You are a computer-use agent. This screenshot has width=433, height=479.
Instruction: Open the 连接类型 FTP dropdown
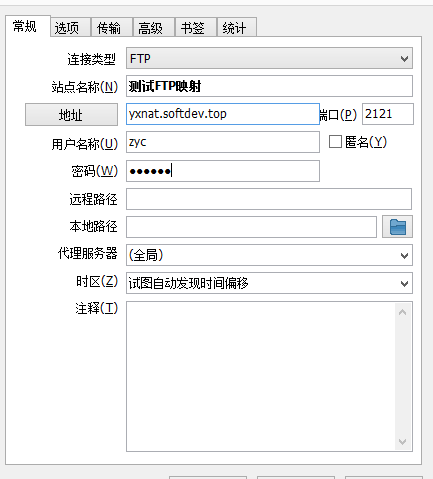[x=269, y=58]
